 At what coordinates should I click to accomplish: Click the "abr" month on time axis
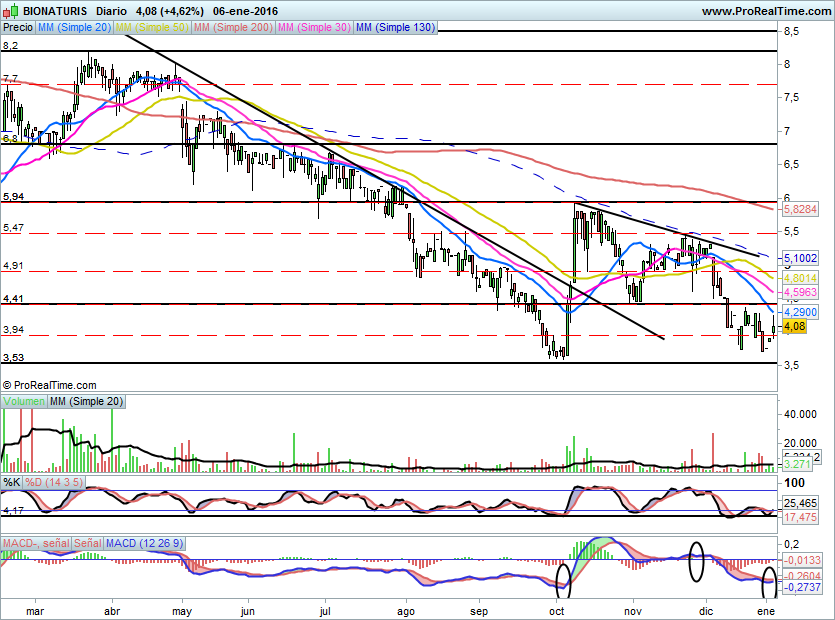[112, 611]
